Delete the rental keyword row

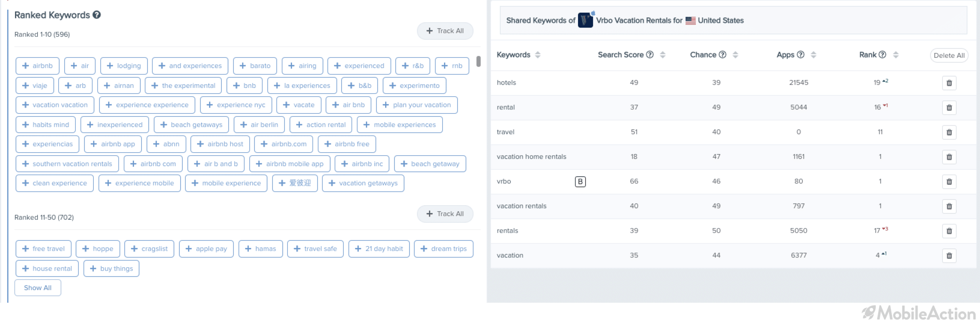pyautogui.click(x=949, y=107)
